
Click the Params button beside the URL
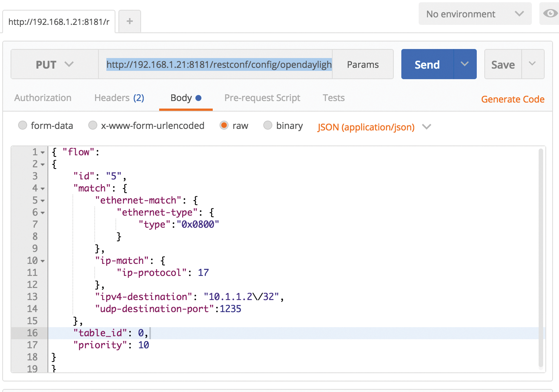point(362,64)
